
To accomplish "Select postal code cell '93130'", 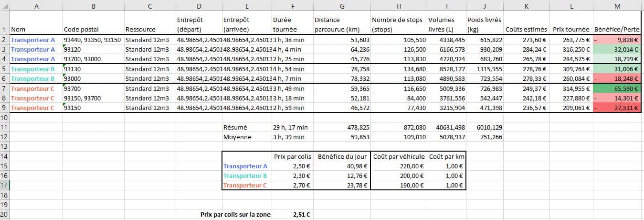I will (93, 69).
